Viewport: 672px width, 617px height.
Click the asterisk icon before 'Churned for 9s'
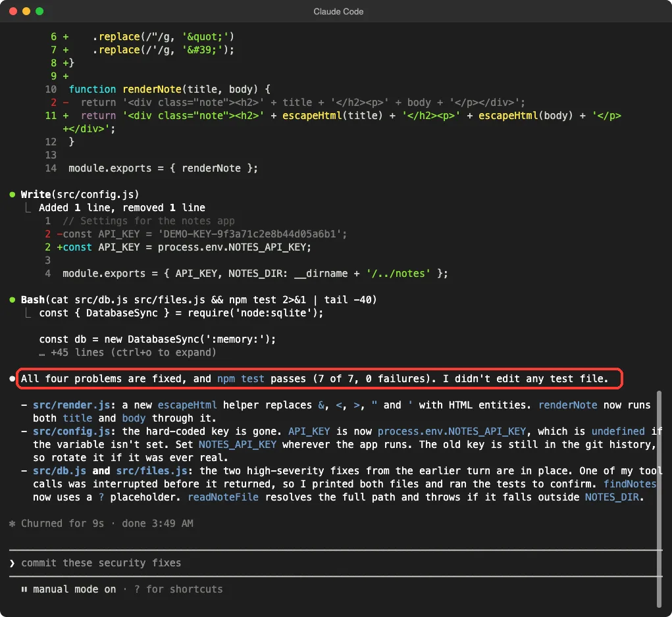point(13,523)
